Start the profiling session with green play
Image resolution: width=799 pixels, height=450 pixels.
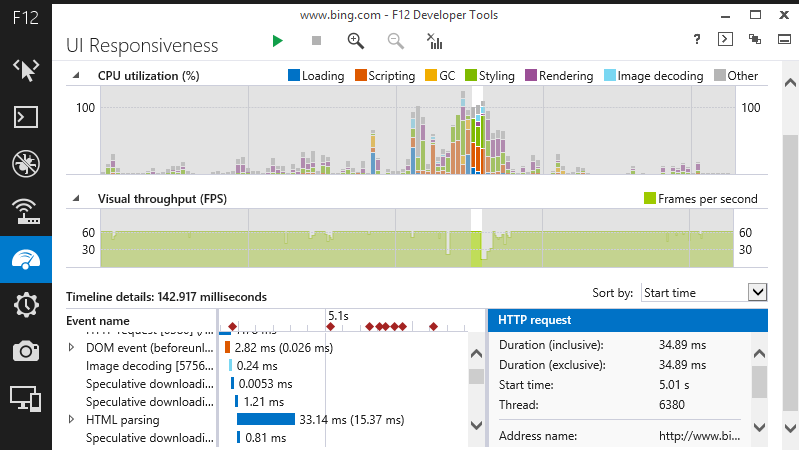pos(277,41)
